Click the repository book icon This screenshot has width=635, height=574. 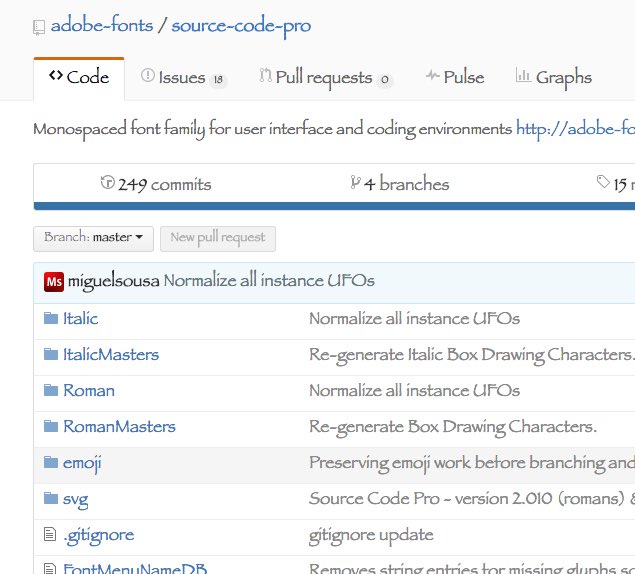pyautogui.click(x=39, y=28)
